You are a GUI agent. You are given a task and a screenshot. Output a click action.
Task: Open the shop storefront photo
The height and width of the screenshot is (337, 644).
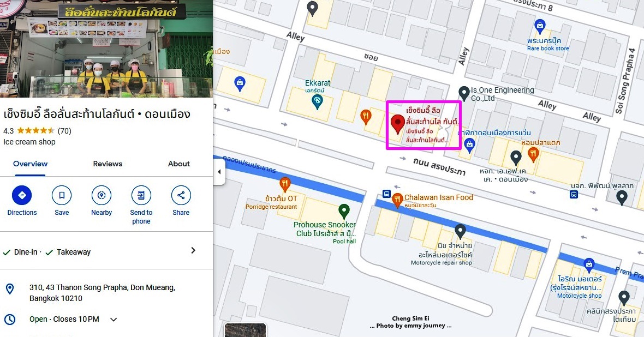point(106,49)
